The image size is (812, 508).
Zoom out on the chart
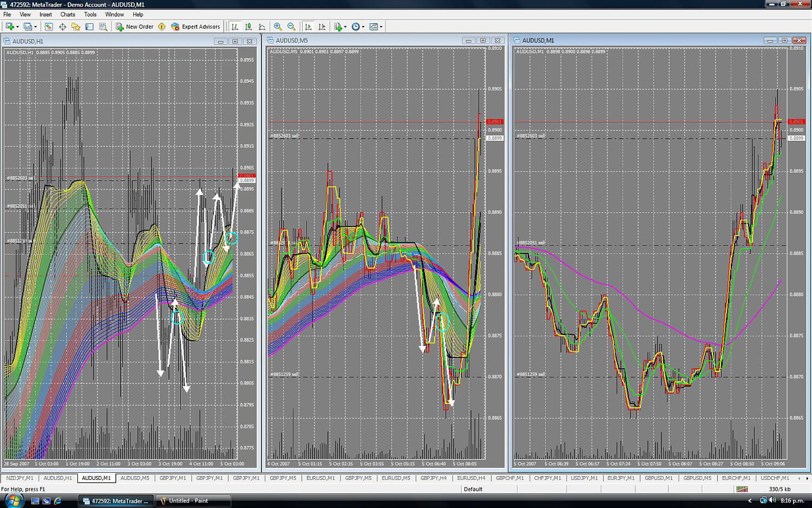coord(291,27)
